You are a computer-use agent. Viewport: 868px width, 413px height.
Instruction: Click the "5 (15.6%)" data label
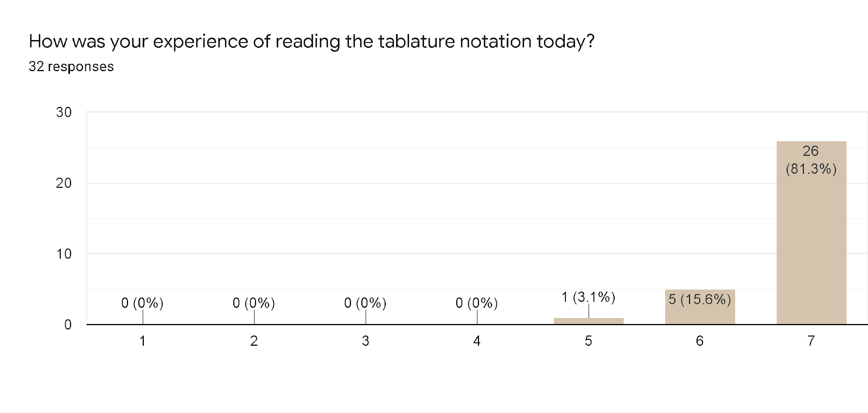[x=700, y=299]
